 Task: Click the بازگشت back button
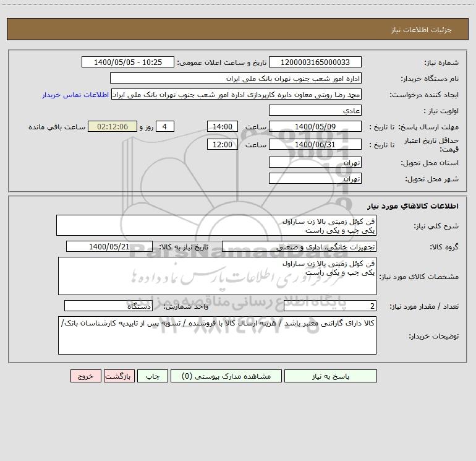point(119,376)
